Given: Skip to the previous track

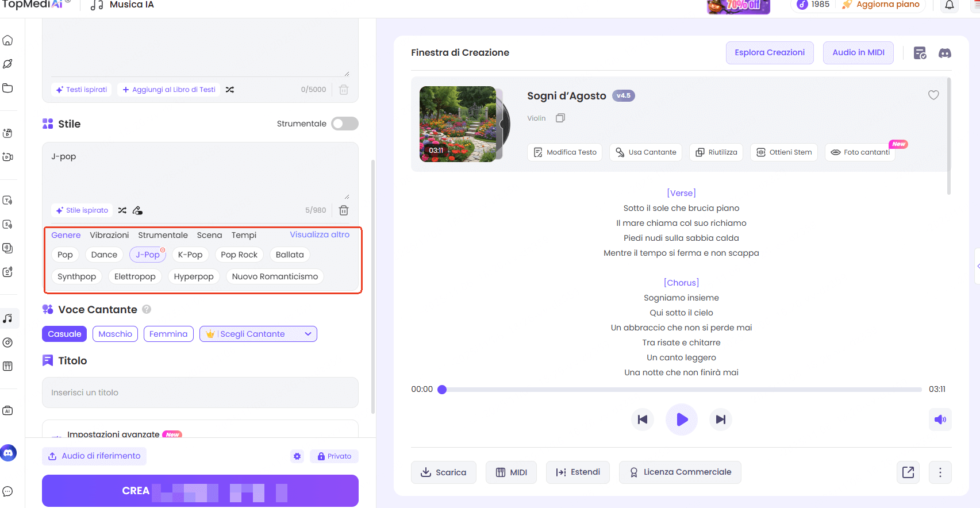Looking at the screenshot, I should [x=643, y=420].
